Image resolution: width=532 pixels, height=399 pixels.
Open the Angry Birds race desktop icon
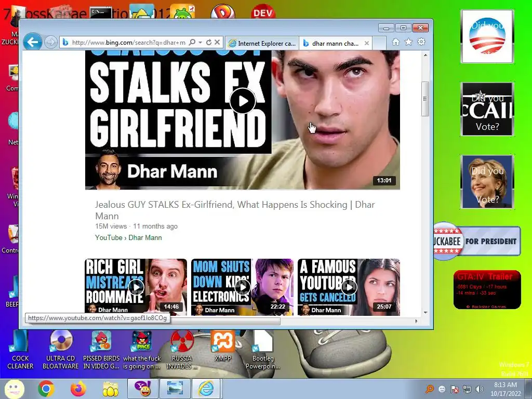(x=142, y=350)
